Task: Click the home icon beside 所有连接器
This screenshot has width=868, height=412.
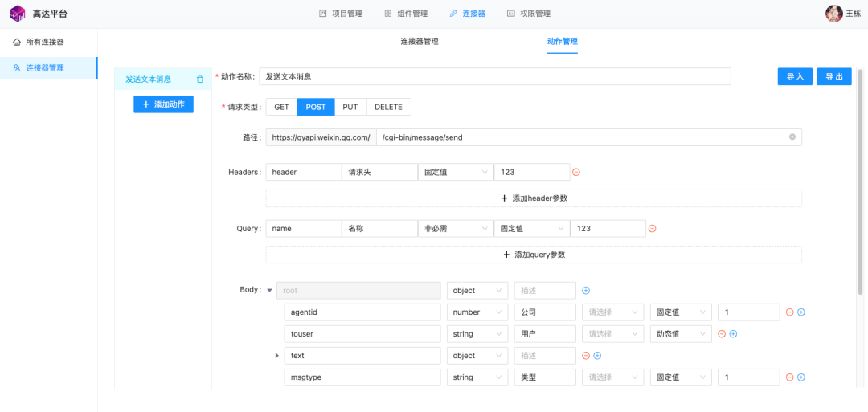Action: tap(17, 42)
